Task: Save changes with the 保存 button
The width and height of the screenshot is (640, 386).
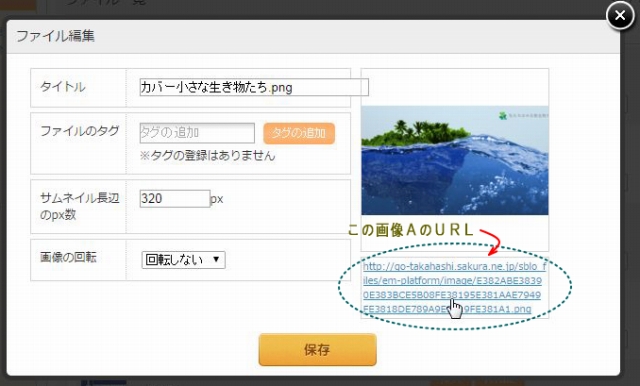Action: pos(318,350)
